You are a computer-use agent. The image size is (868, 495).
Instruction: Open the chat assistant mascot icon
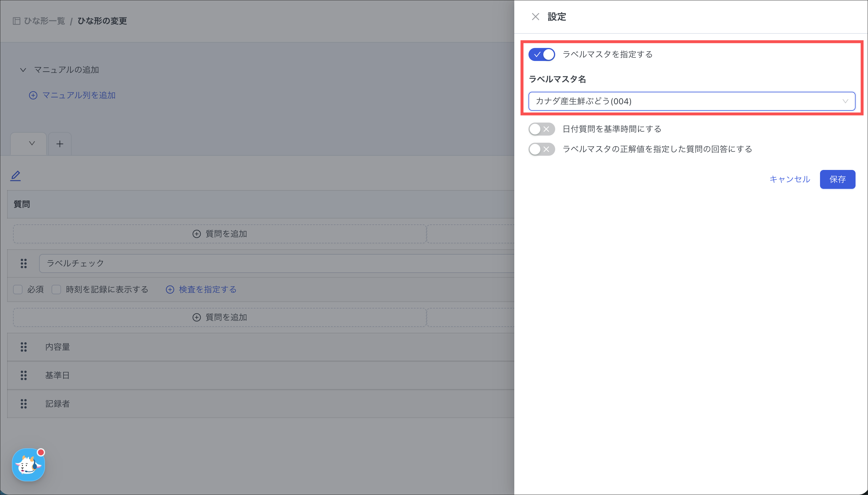28,465
